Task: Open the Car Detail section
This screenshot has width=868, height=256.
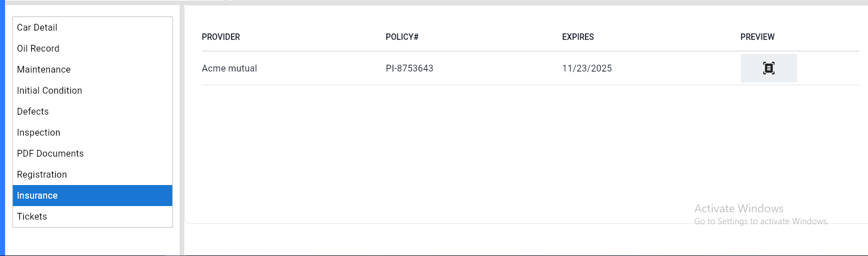Action: (37, 27)
